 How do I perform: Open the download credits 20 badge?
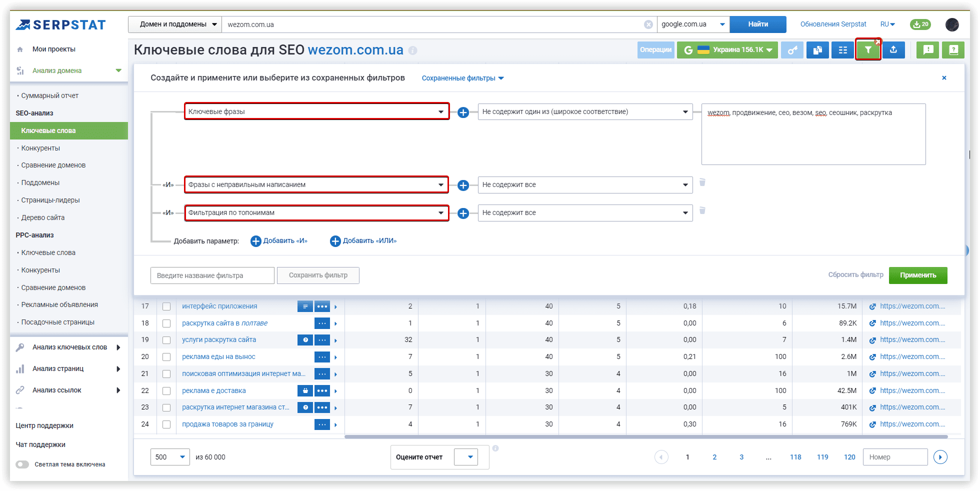click(920, 24)
